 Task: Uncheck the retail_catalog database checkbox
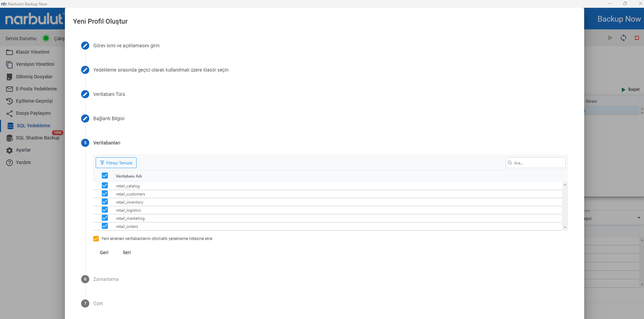[105, 185]
